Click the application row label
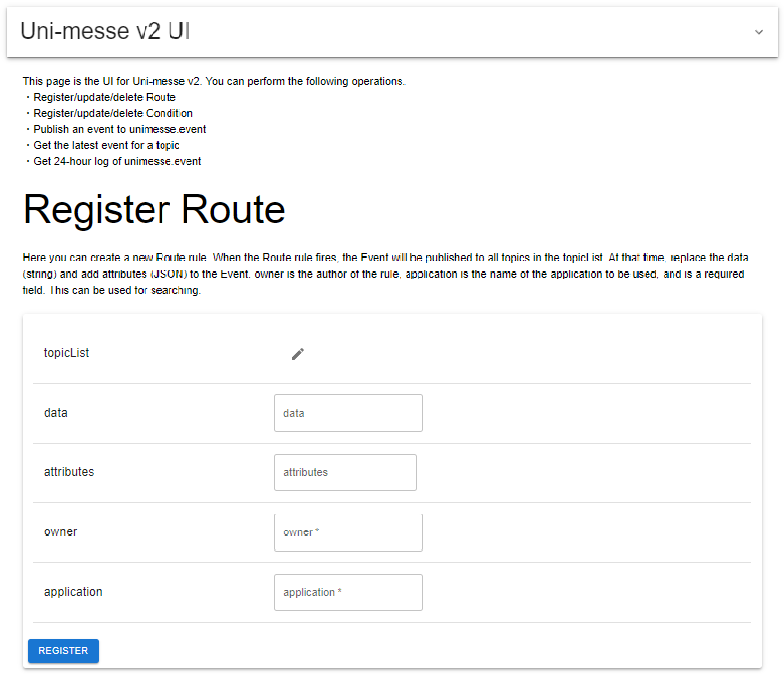This screenshot has height=674, width=784. [73, 591]
